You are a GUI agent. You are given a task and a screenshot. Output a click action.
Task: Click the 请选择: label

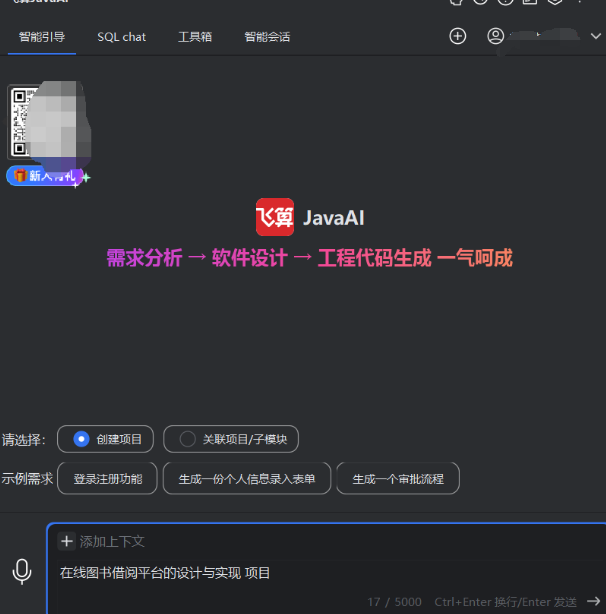24,440
